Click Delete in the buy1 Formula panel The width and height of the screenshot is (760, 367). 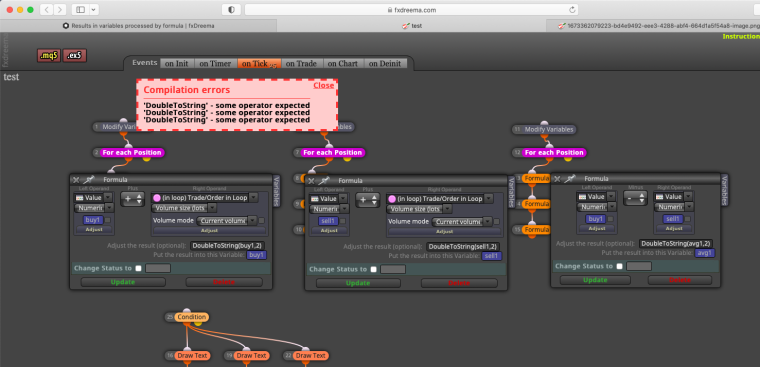point(224,282)
